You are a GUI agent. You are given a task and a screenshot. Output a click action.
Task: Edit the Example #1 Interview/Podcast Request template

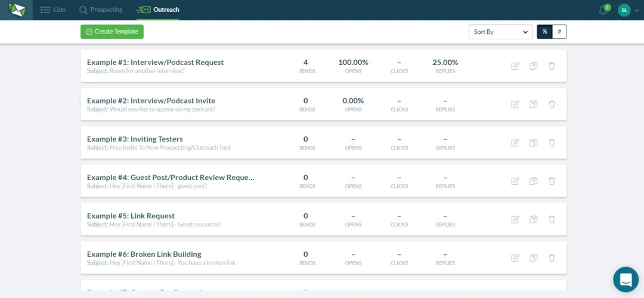pos(515,66)
